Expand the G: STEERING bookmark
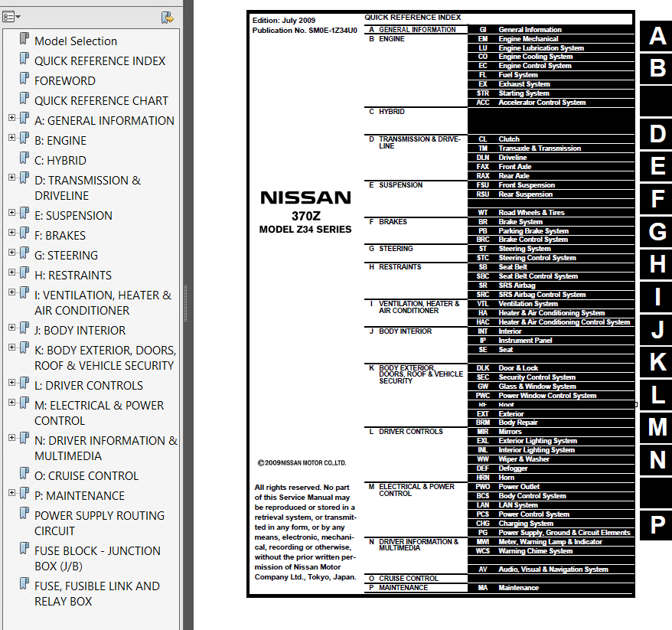This screenshot has height=630, width=672. [x=12, y=253]
